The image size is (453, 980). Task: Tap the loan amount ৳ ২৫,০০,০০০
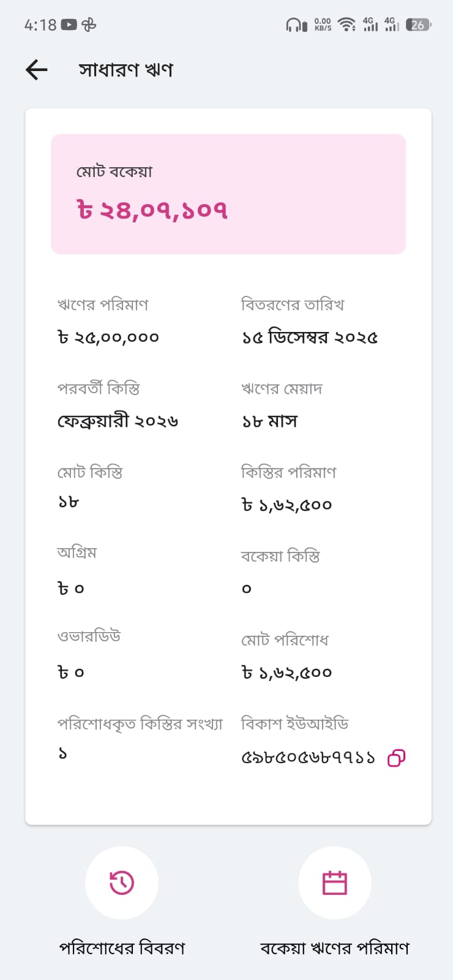click(x=108, y=337)
